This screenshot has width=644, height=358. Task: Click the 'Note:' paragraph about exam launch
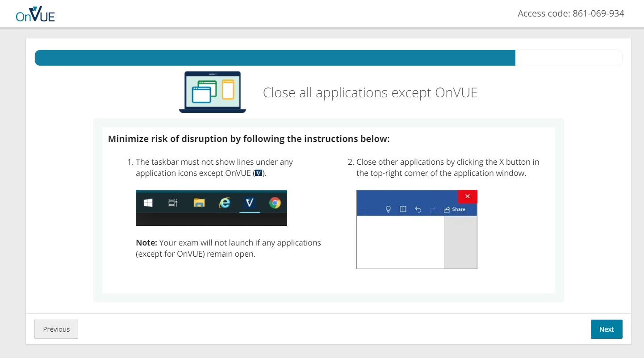pos(228,249)
